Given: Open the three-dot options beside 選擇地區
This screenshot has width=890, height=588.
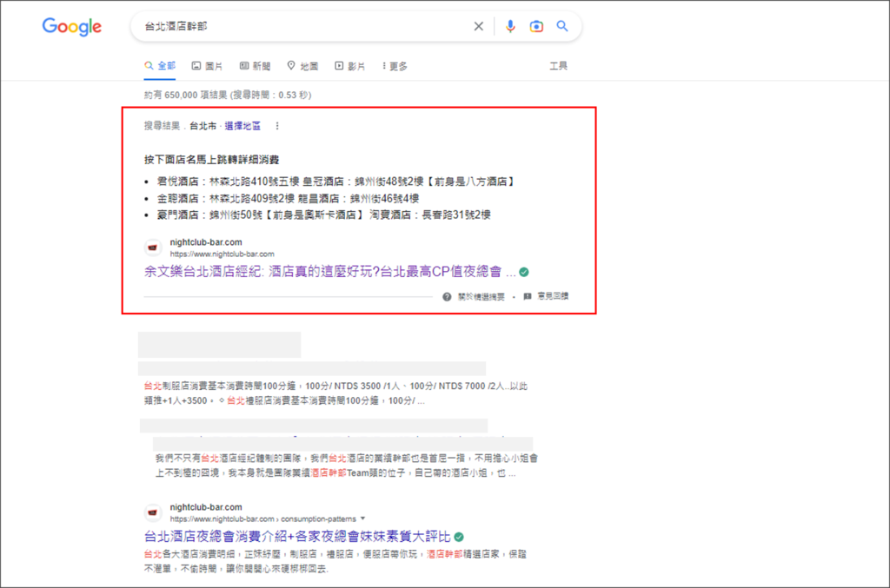Looking at the screenshot, I should [x=277, y=126].
